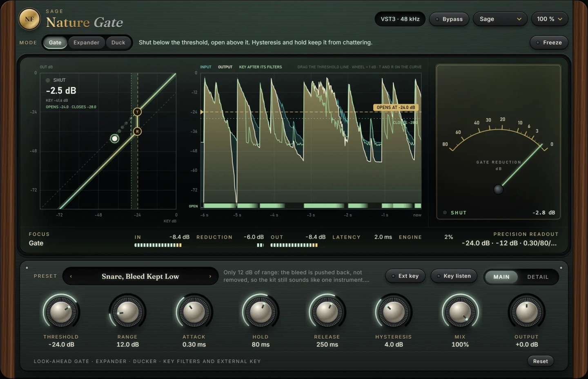Click the Attack value 0.30 ms

pyautogui.click(x=194, y=345)
